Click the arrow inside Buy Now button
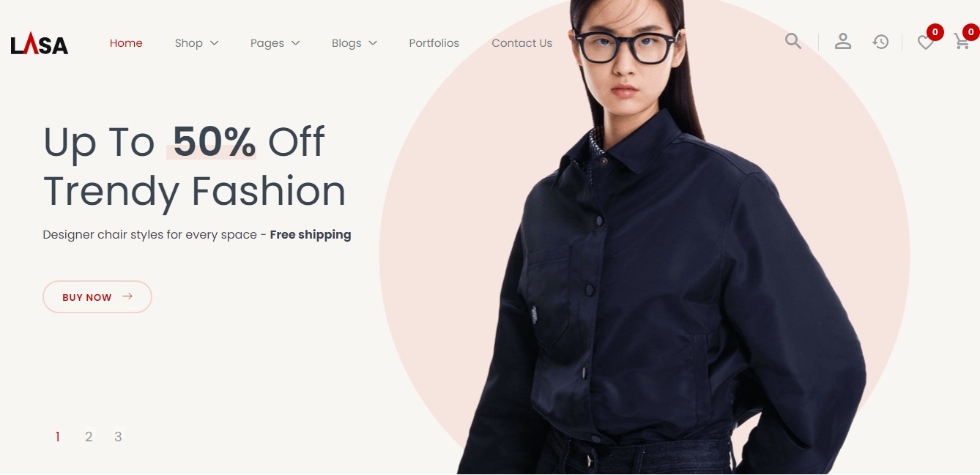This screenshot has width=980, height=475. coord(127,296)
